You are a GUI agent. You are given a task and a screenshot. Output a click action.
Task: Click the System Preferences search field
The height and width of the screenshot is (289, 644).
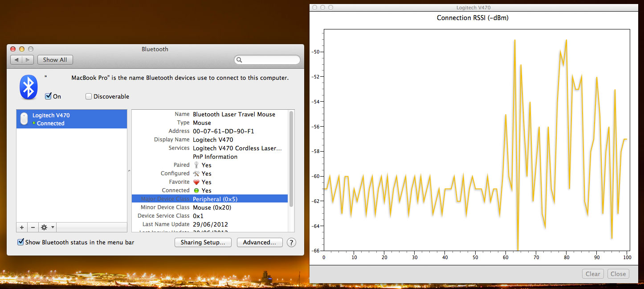coord(267,60)
